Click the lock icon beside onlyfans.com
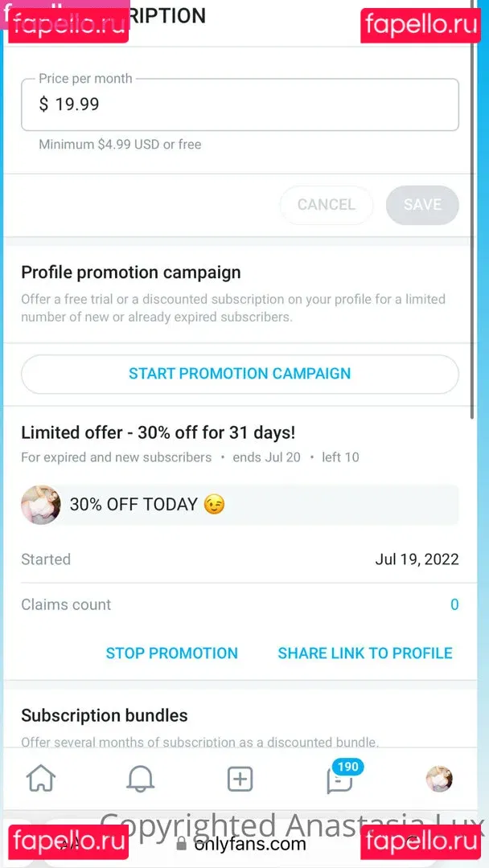Viewport: 489px width, 868px height. [x=181, y=844]
